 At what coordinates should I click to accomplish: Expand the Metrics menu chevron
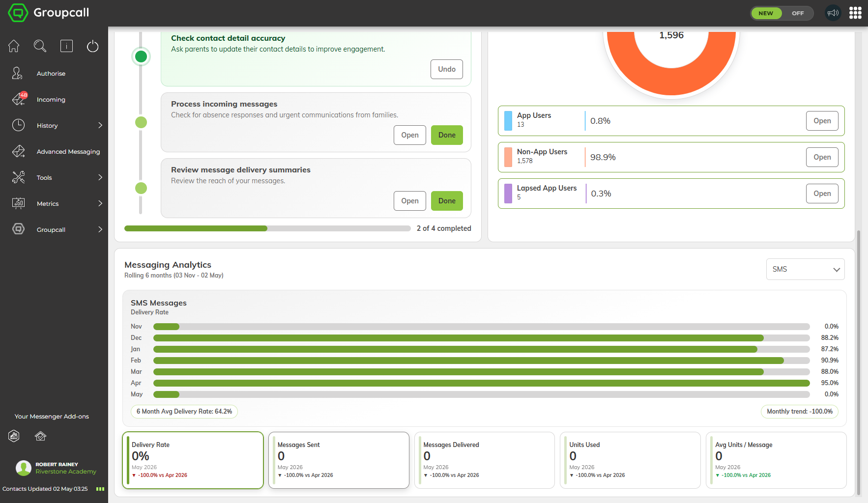click(100, 203)
